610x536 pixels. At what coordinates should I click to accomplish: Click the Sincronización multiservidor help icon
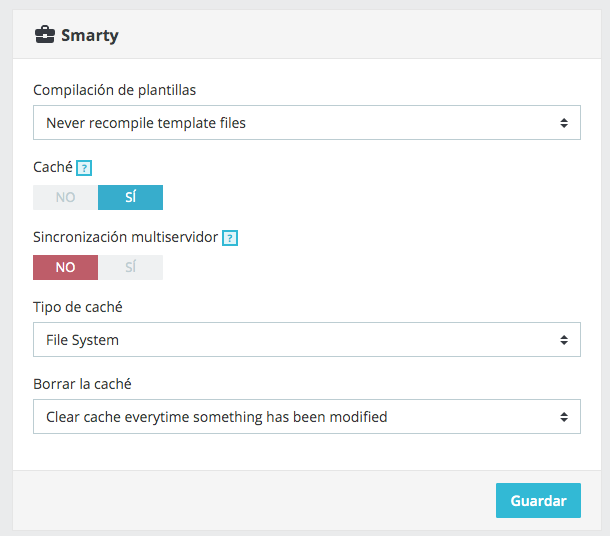230,238
